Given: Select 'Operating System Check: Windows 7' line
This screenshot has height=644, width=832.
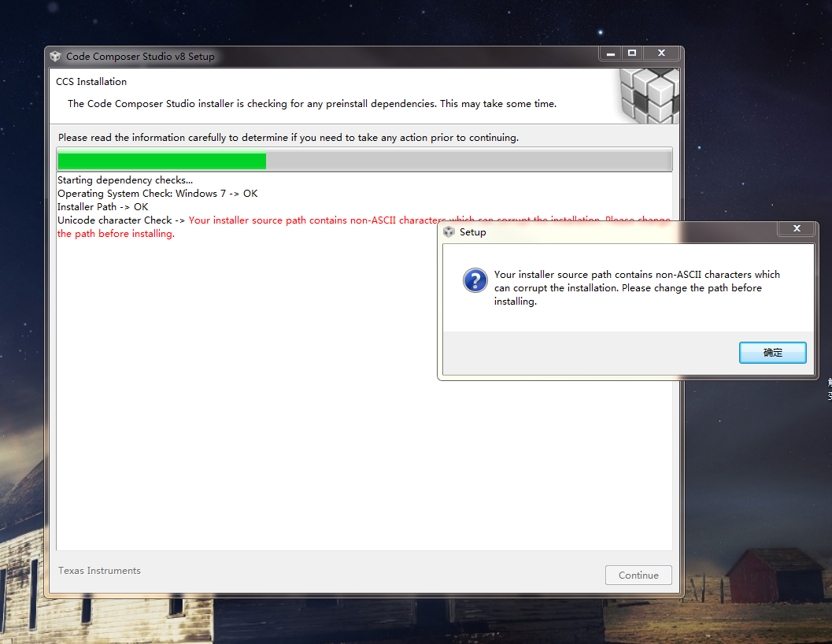Looking at the screenshot, I should (157, 193).
